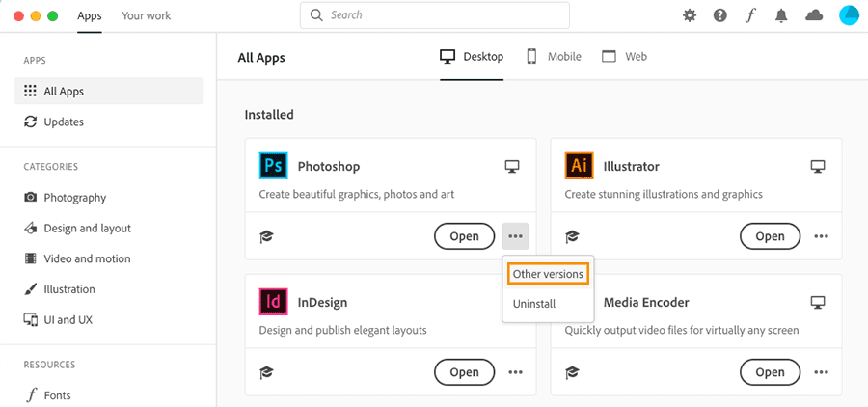Select Other versions from the menu
This screenshot has height=407, width=868.
click(x=548, y=274)
